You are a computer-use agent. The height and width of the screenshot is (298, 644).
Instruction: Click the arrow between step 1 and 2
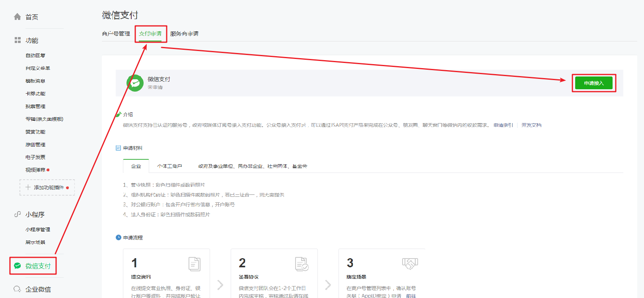[220, 285]
